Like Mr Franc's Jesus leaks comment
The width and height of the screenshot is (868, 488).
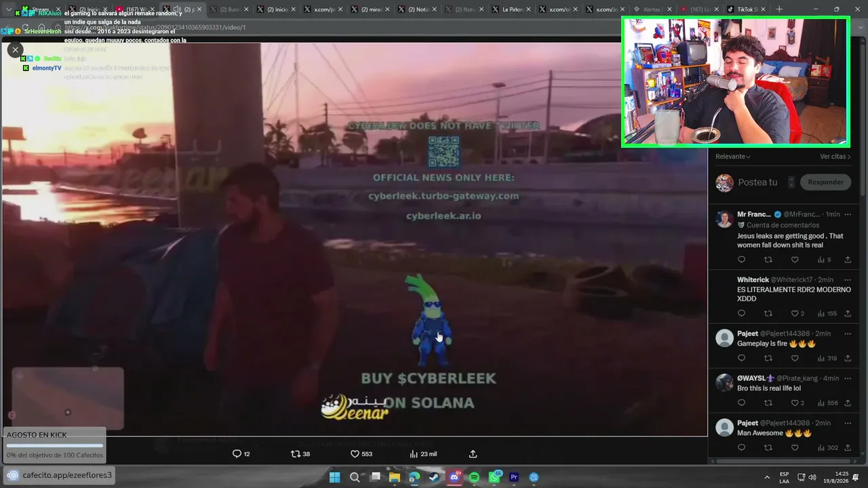point(795,260)
